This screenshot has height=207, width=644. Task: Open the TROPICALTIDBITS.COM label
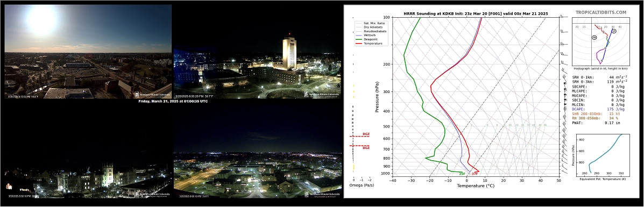601,13
